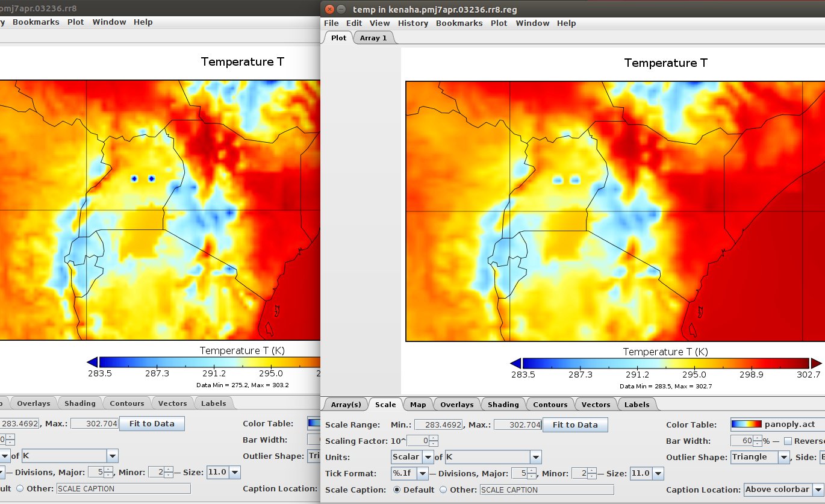825x504 pixels.
Task: Select Scale tab in front window
Action: [385, 405]
